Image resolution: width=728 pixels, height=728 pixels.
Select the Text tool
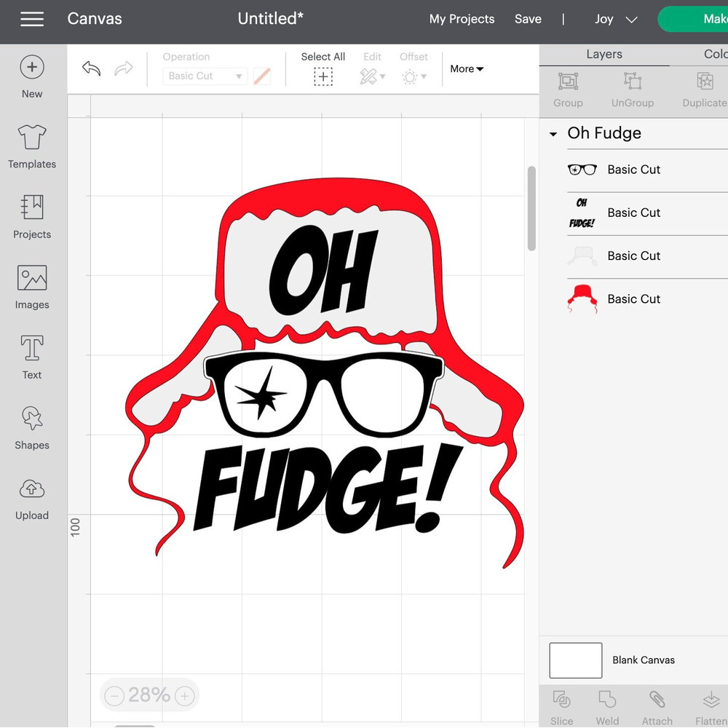tap(31, 356)
